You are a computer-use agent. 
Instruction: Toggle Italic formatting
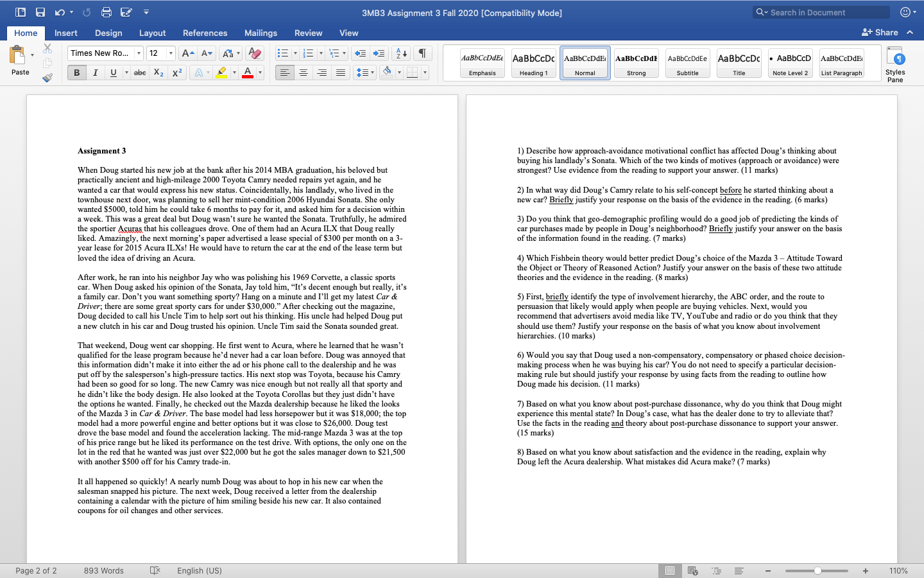(x=95, y=73)
